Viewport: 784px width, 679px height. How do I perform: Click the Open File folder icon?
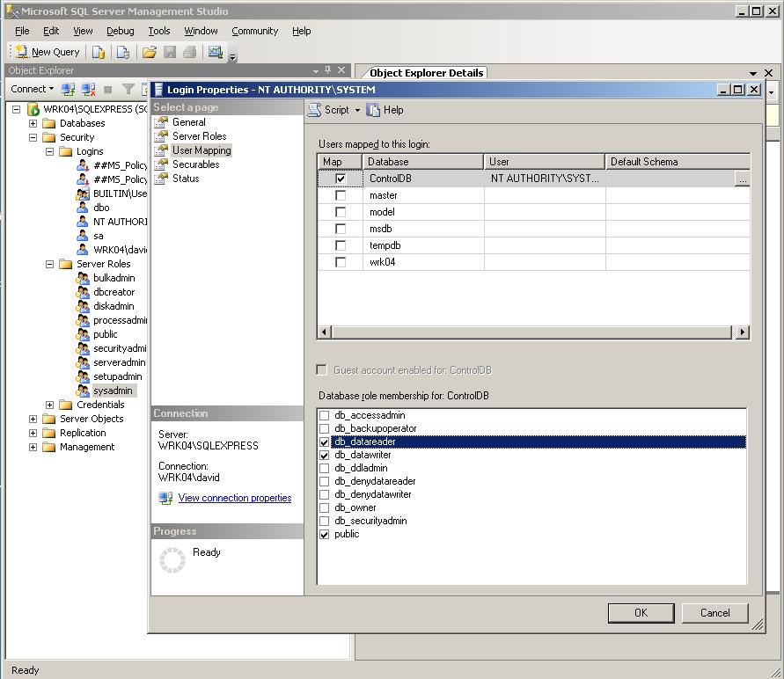(150, 52)
